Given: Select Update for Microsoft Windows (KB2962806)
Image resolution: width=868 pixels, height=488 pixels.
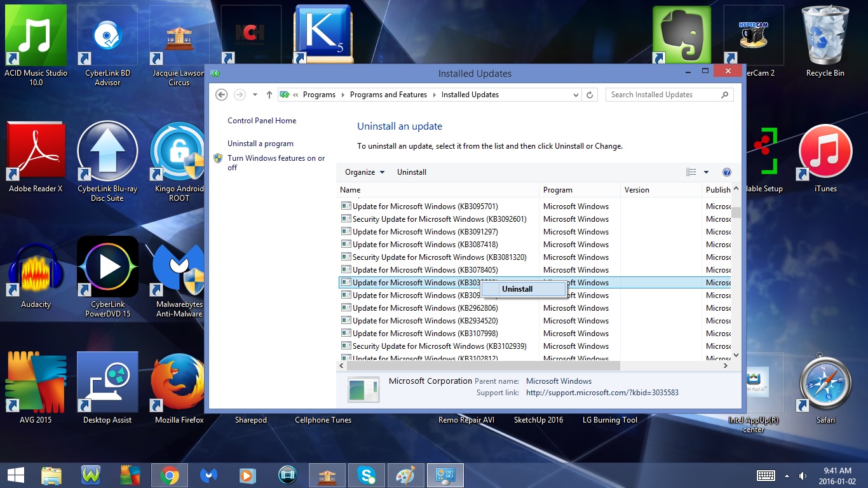Looking at the screenshot, I should tap(534, 308).
